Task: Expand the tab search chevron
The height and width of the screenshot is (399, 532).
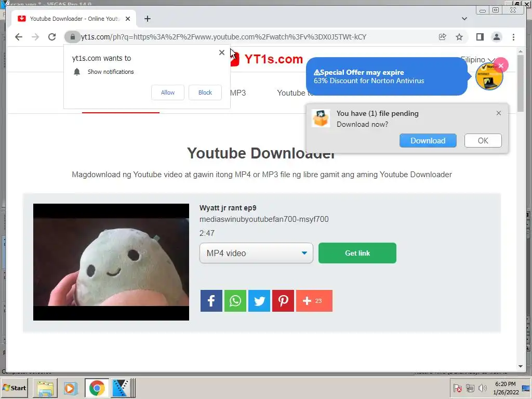Action: point(464,19)
